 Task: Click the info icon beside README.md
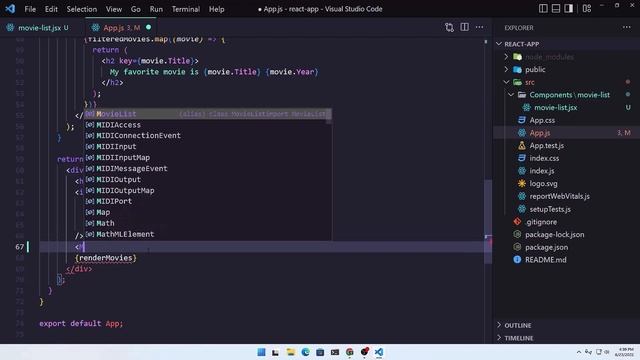click(517, 260)
